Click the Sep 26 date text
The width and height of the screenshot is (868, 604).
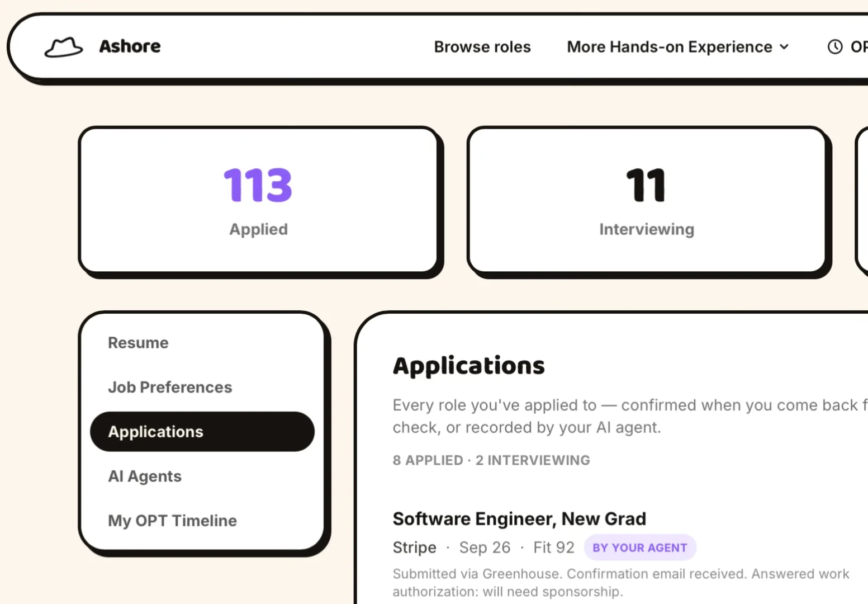tap(485, 548)
